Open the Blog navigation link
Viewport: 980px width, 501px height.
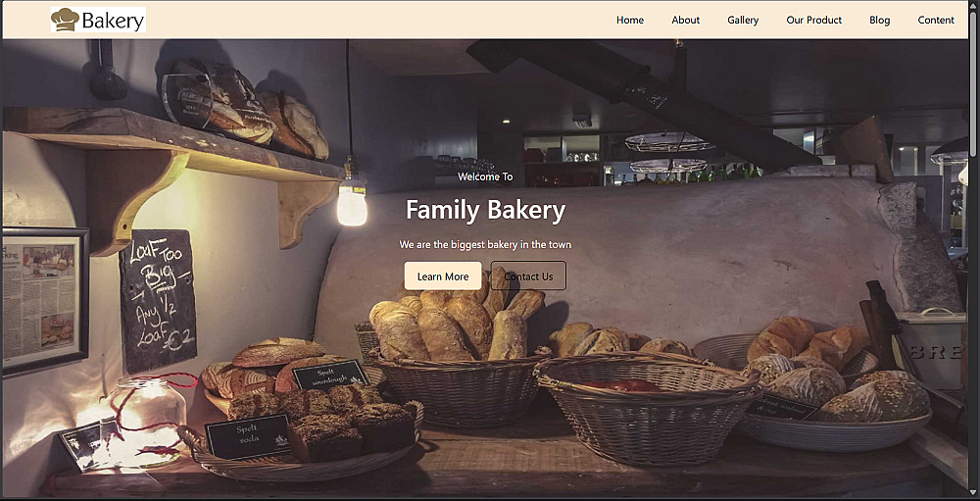[x=879, y=20]
